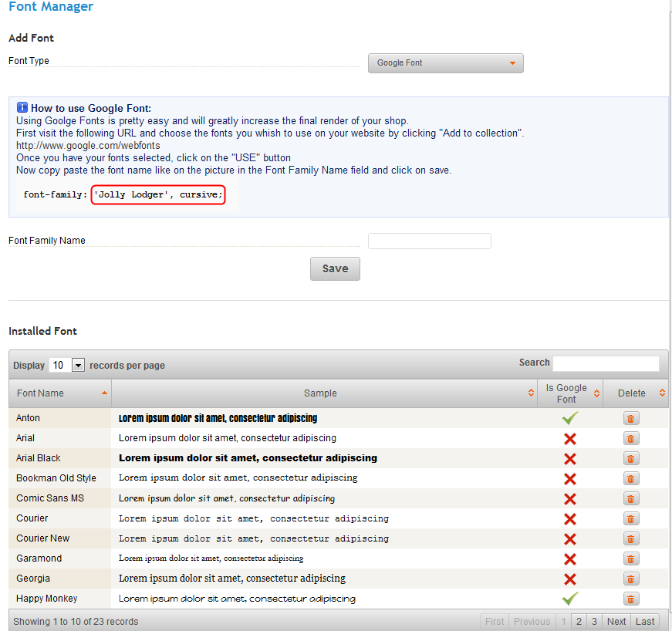Click the Save button
The height and width of the screenshot is (631, 672).
coord(335,268)
